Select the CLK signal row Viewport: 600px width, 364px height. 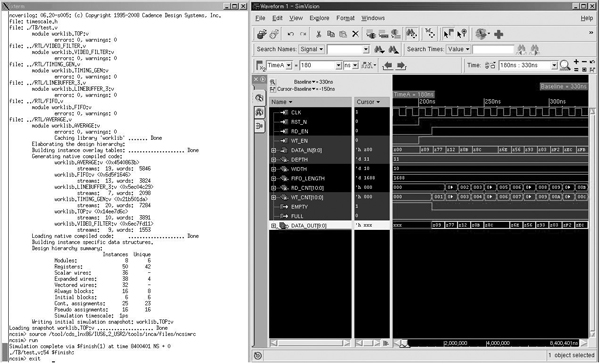pyautogui.click(x=310, y=113)
